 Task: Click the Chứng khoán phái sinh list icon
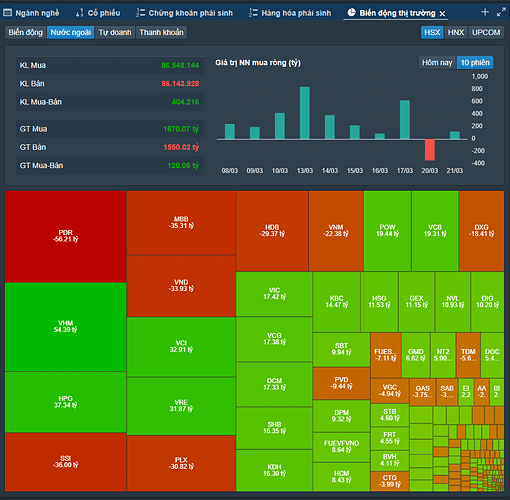point(140,13)
